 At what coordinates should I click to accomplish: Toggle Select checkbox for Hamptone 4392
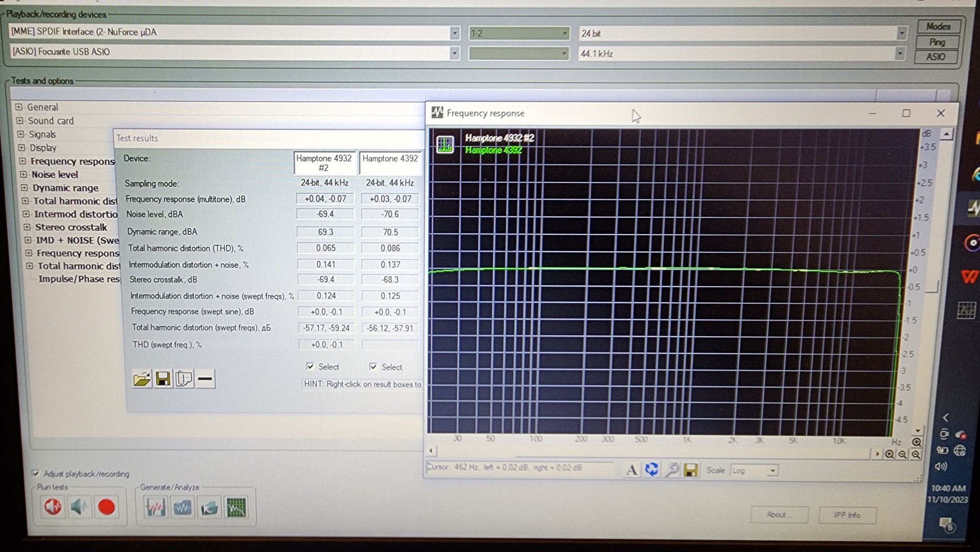click(373, 367)
